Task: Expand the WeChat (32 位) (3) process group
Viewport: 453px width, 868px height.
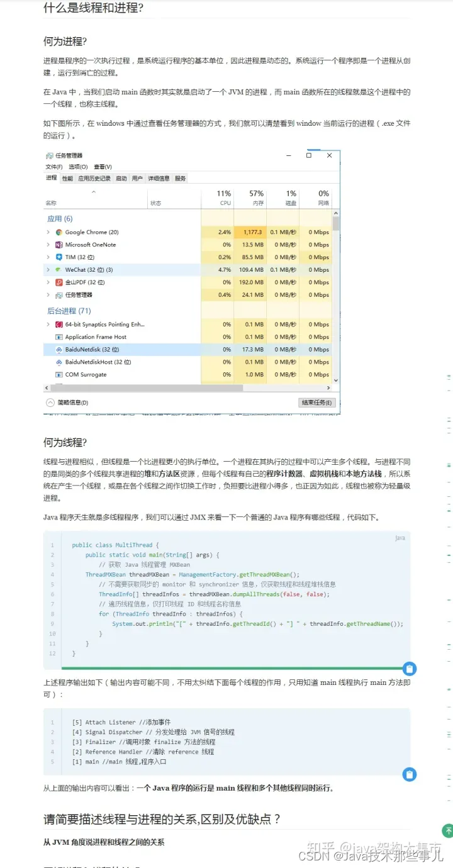Action: click(48, 270)
